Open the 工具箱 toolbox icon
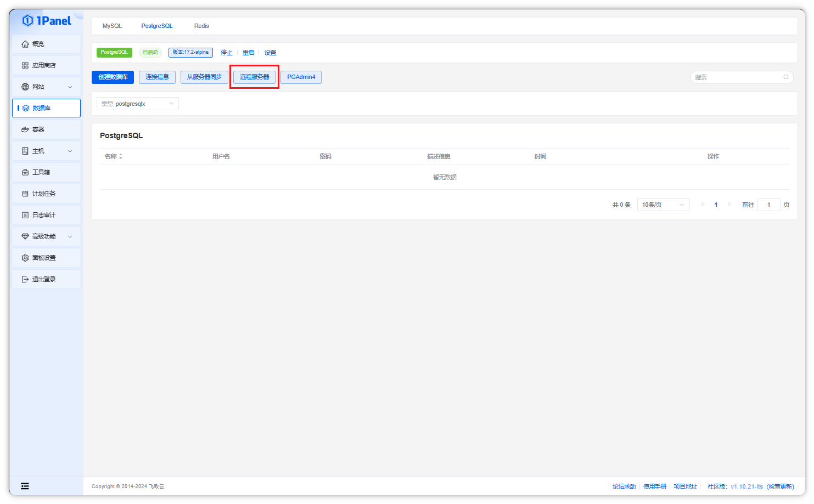Screen dimensions: 814x504 [x=25, y=172]
